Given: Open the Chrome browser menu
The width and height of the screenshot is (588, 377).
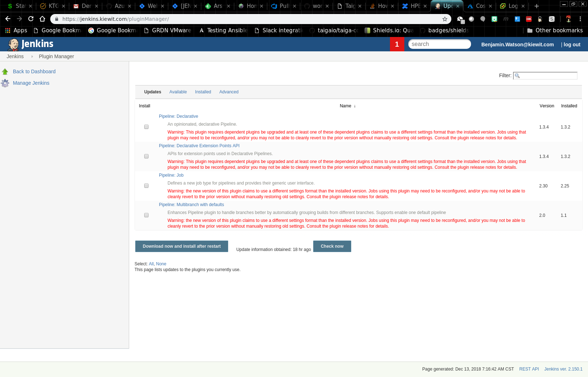Looking at the screenshot, I should click(x=580, y=19).
